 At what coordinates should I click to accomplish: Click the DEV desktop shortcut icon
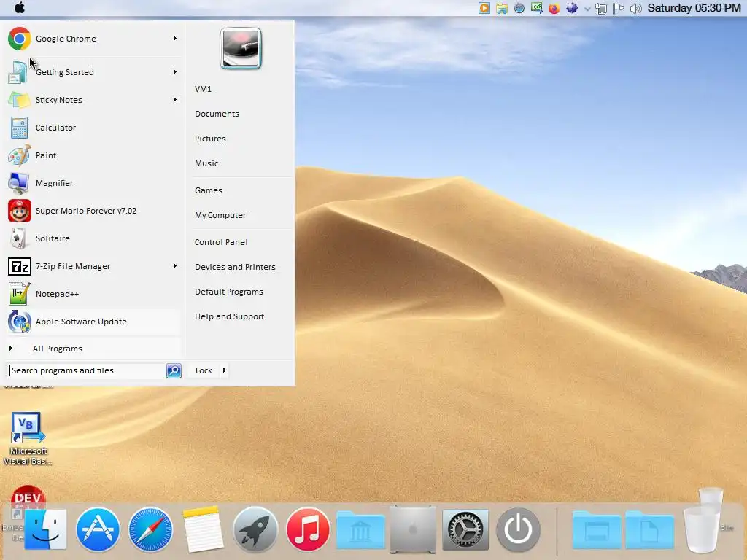coord(28,497)
